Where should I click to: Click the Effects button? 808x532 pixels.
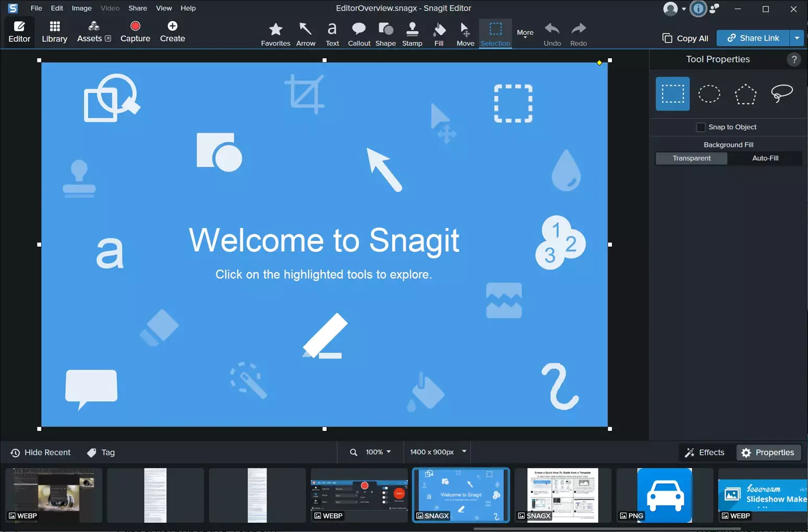point(705,453)
